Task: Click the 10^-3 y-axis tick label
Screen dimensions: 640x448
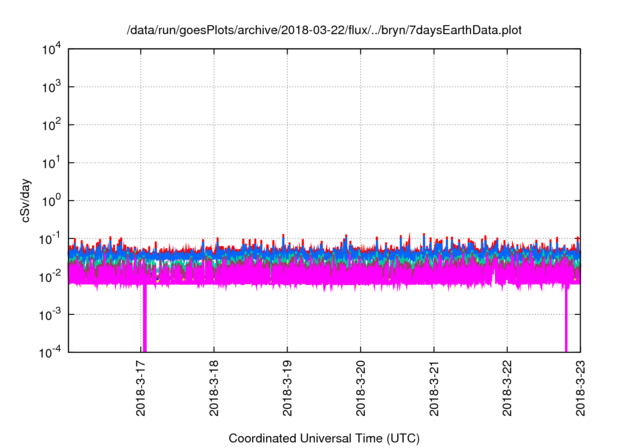Action: (50, 315)
